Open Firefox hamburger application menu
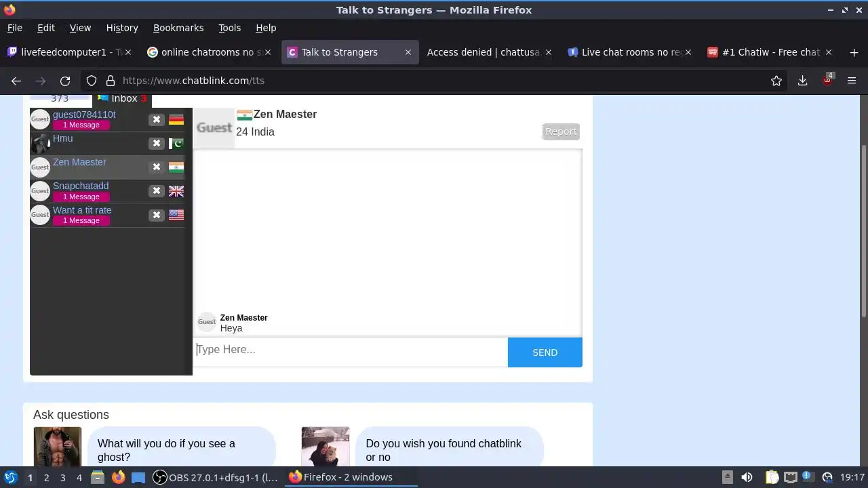868x488 pixels. (852, 81)
